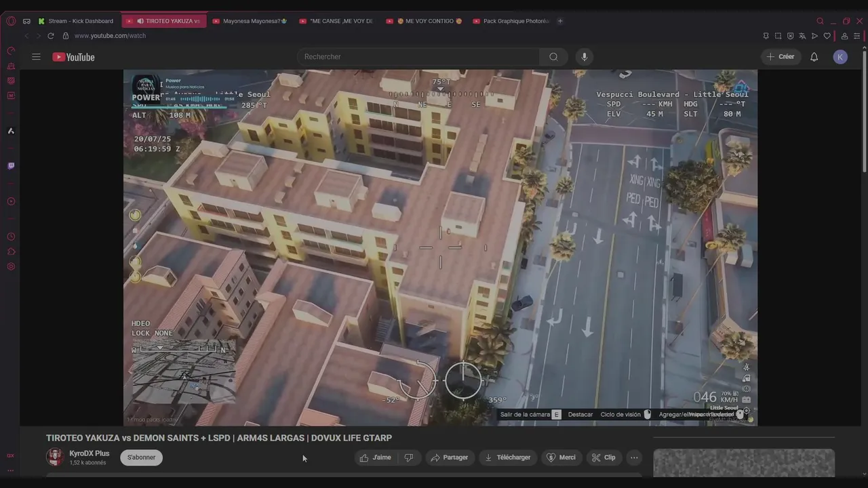Image resolution: width=868 pixels, height=488 pixels.
Task: Click the Rechercher search field
Action: click(x=418, y=57)
